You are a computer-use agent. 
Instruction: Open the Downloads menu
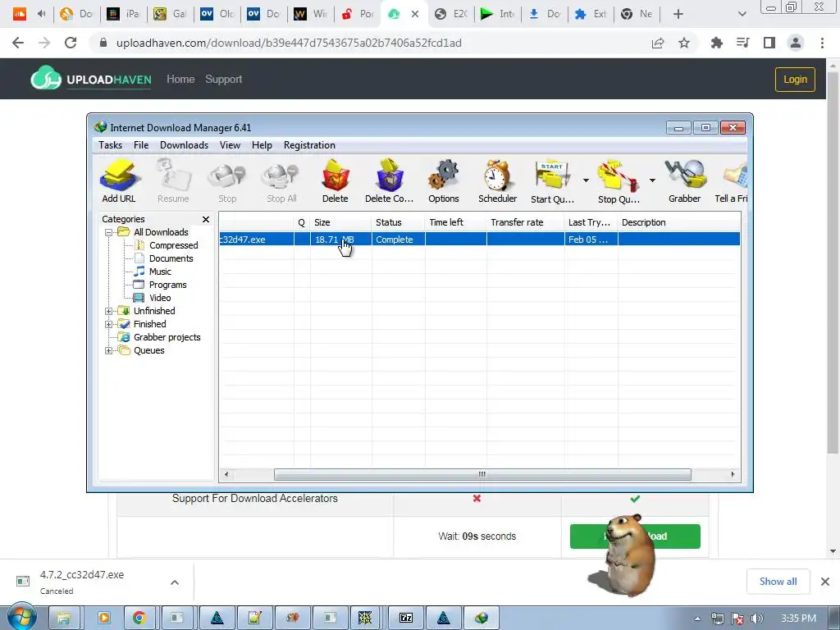coord(184,145)
